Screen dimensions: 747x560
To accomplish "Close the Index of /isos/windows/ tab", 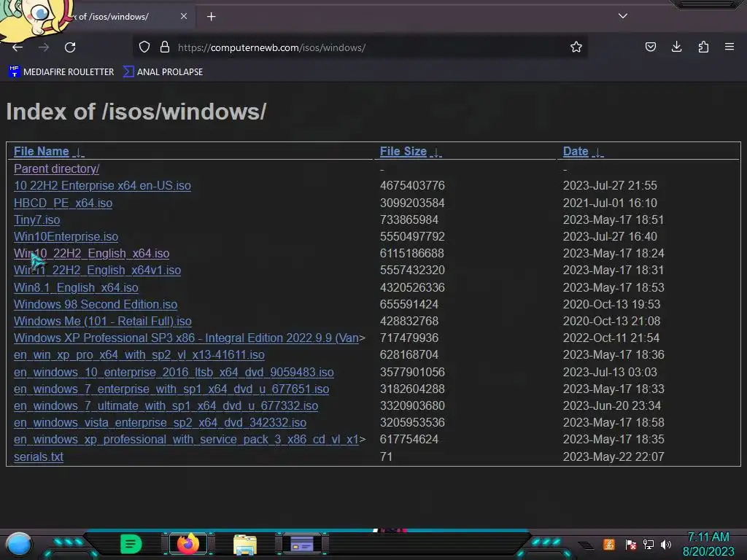I will tap(184, 16).
